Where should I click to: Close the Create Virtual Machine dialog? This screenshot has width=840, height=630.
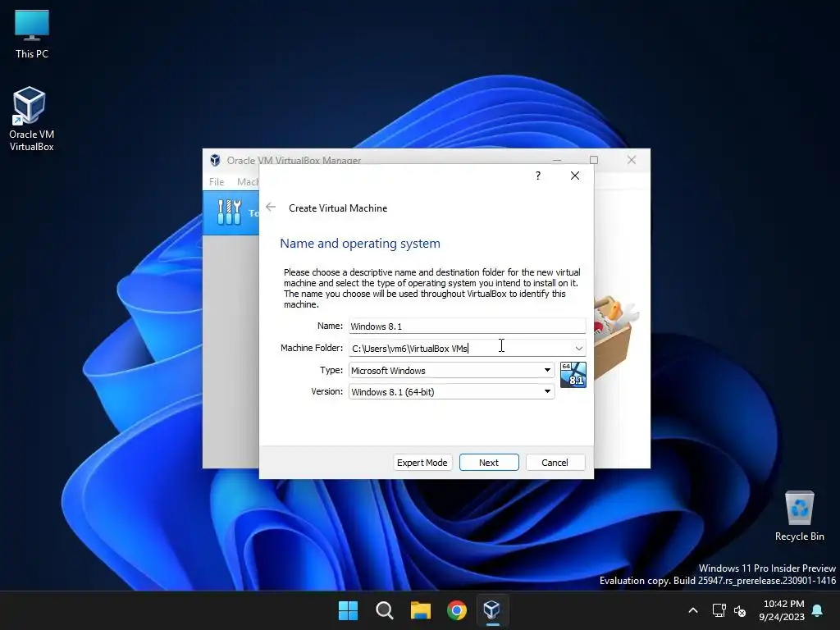(x=575, y=176)
